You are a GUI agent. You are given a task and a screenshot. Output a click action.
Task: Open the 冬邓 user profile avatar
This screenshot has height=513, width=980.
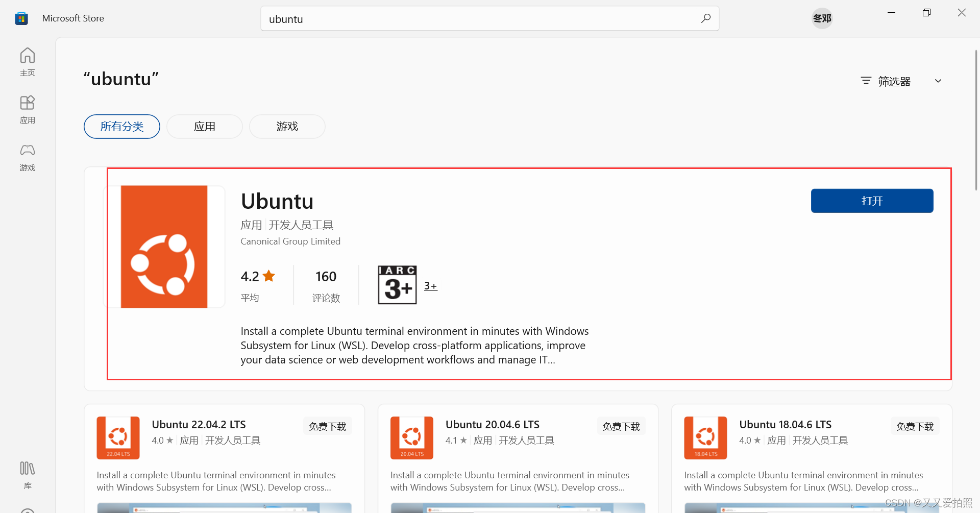coord(822,18)
